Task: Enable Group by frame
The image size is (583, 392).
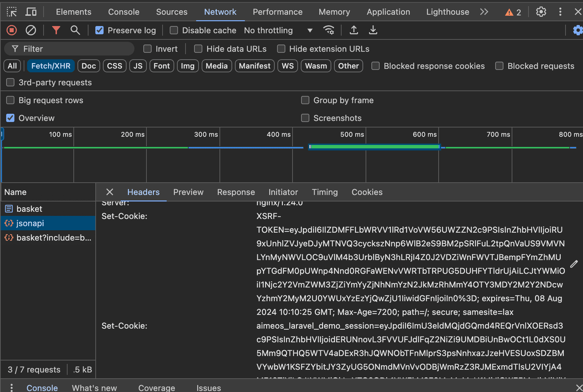Action: pyautogui.click(x=305, y=100)
